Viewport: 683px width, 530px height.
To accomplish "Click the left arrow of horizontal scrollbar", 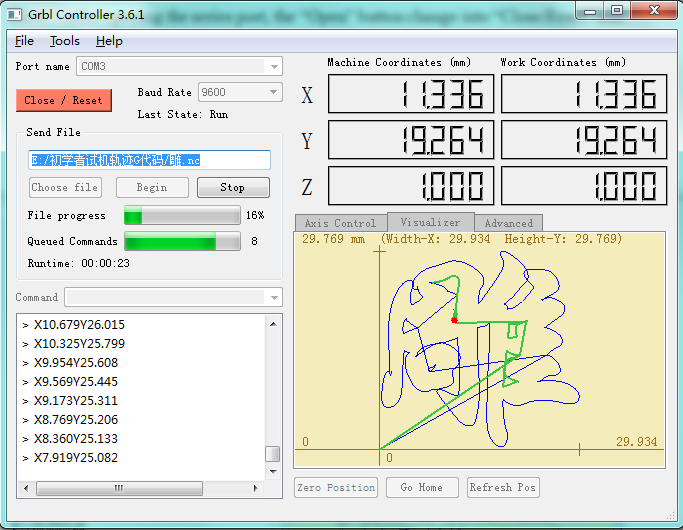I will pos(26,488).
